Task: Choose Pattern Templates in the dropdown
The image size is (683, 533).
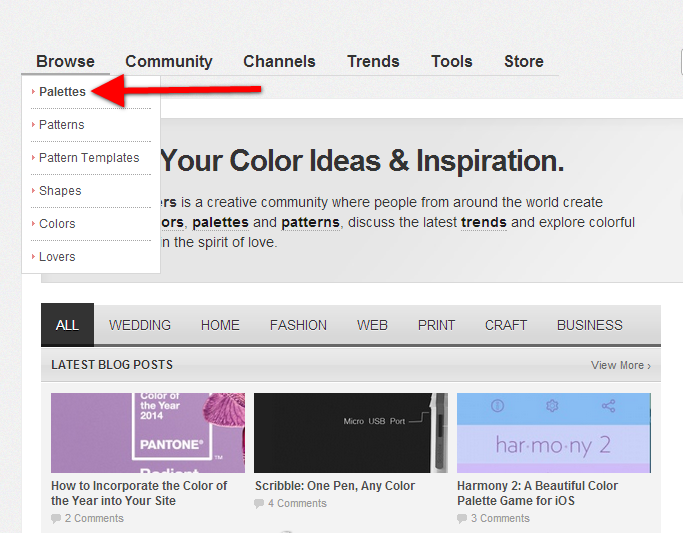Action: (x=89, y=158)
